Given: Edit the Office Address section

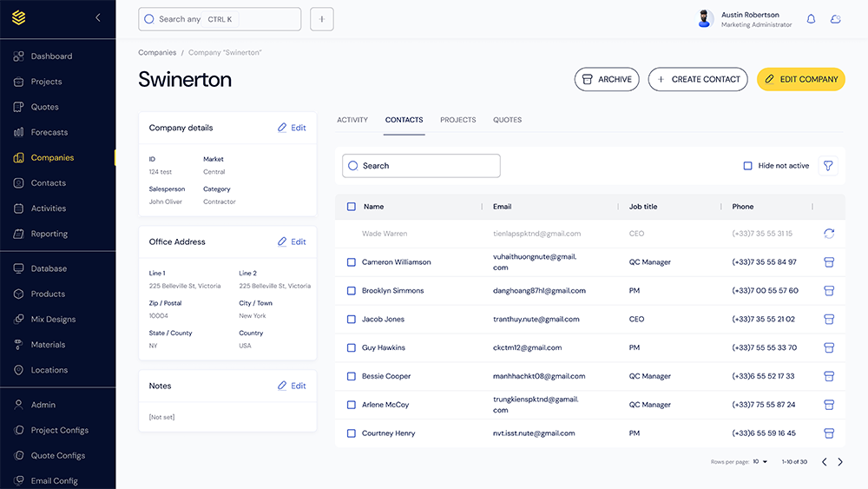Looking at the screenshot, I should (x=292, y=242).
